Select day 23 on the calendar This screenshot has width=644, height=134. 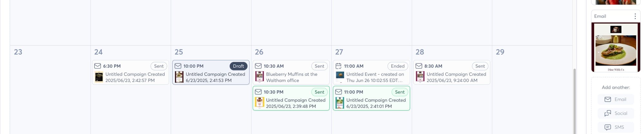pyautogui.click(x=18, y=52)
